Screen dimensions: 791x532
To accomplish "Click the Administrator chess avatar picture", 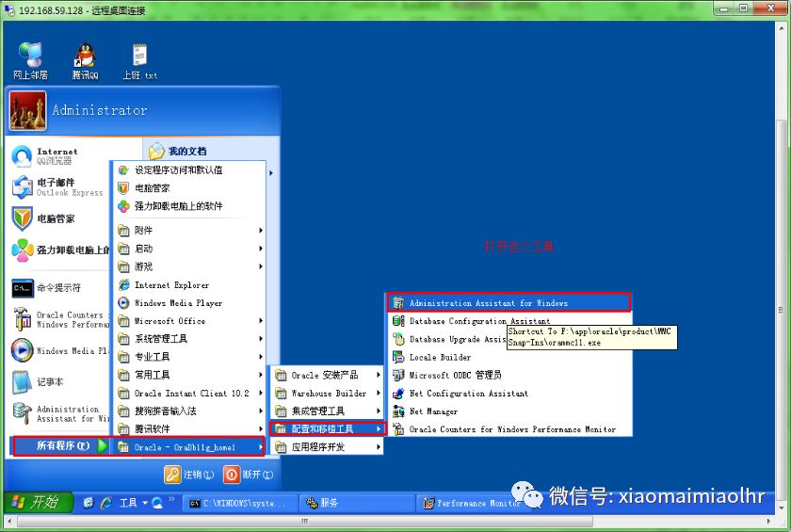I will click(27, 110).
